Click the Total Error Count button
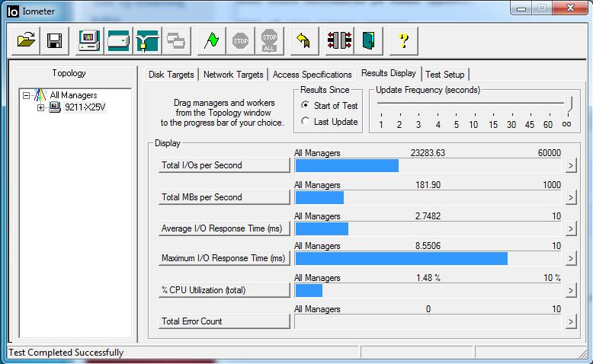 pyautogui.click(x=224, y=321)
